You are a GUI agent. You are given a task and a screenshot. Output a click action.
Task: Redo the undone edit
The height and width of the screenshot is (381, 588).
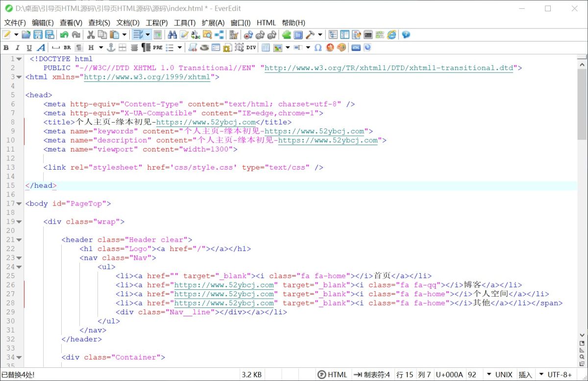(x=76, y=35)
